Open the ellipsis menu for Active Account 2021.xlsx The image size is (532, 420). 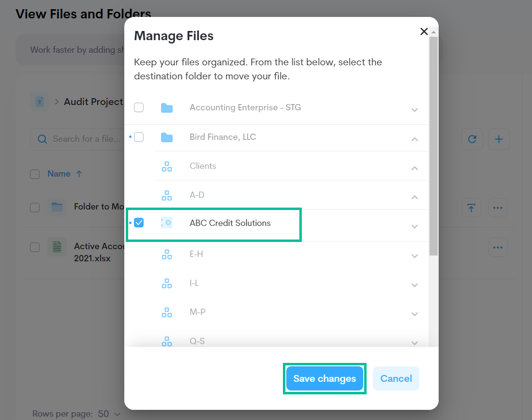pyautogui.click(x=498, y=247)
